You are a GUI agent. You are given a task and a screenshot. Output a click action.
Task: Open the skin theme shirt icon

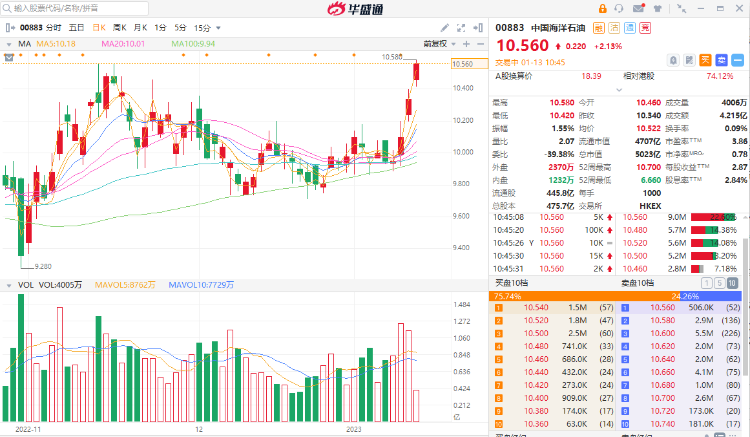(x=658, y=9)
